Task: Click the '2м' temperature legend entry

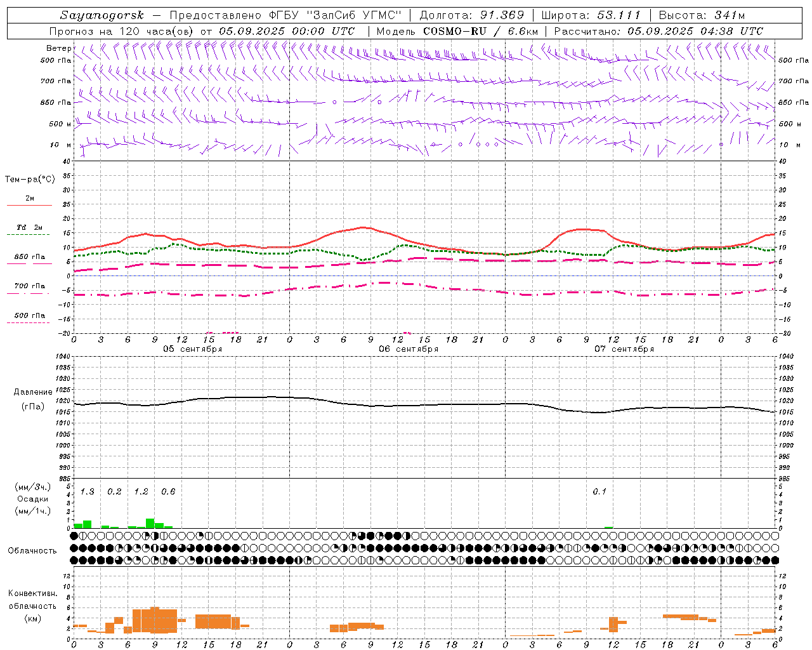Action: tap(30, 199)
